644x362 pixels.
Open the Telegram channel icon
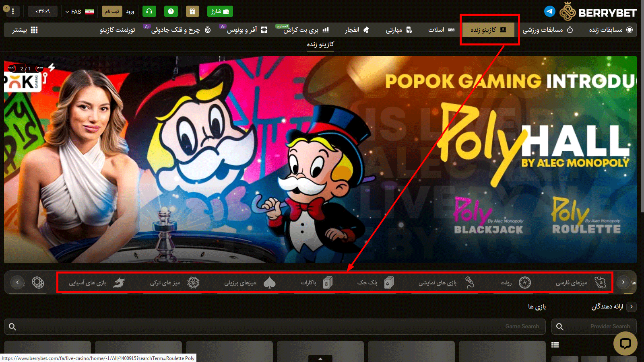coord(549,11)
